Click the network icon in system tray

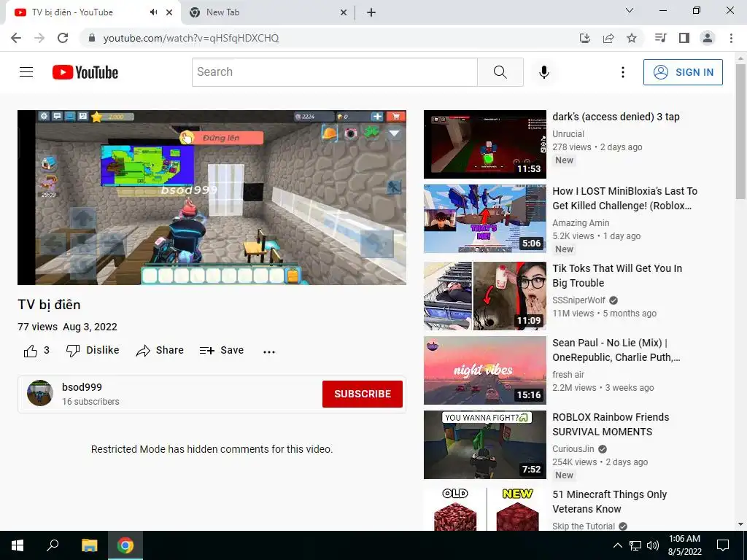click(x=635, y=545)
